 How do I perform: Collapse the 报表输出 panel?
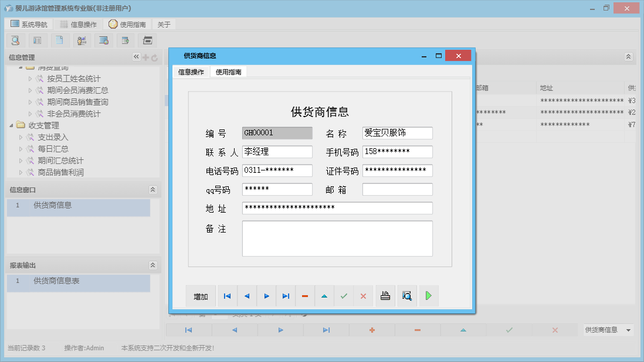click(x=152, y=265)
